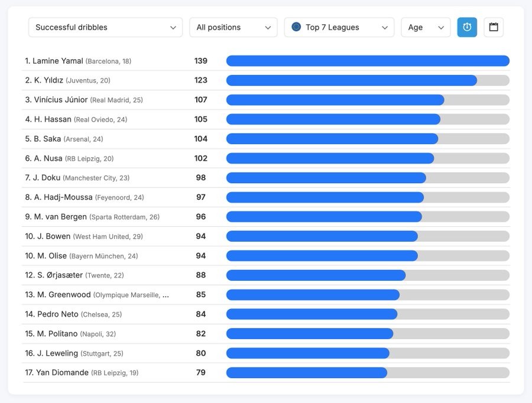Open K. Yıldız player entry

tap(49, 80)
